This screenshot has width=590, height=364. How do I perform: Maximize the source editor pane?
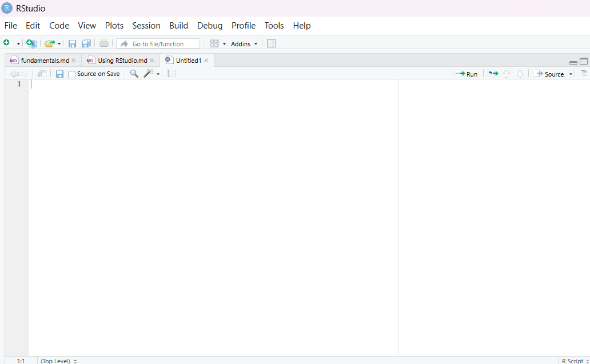[584, 61]
